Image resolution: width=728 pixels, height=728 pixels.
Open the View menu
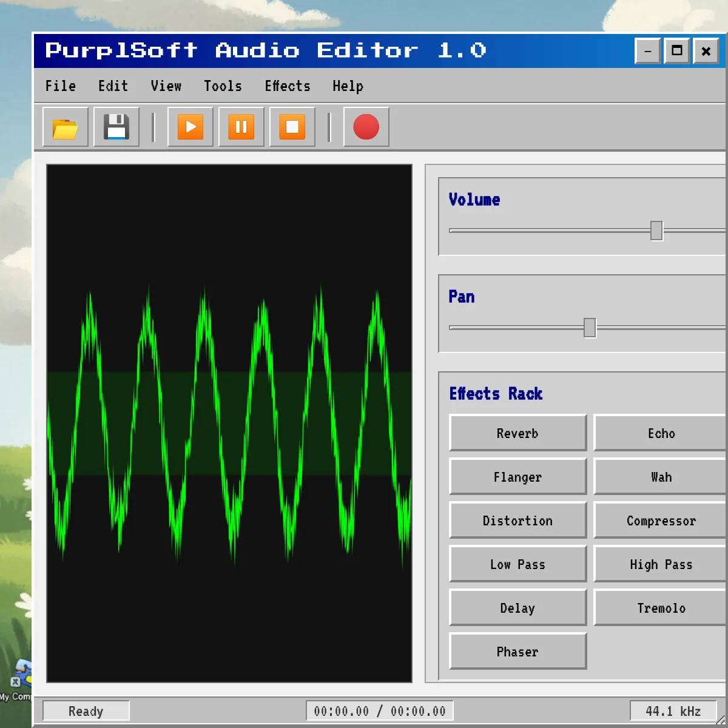(x=166, y=86)
